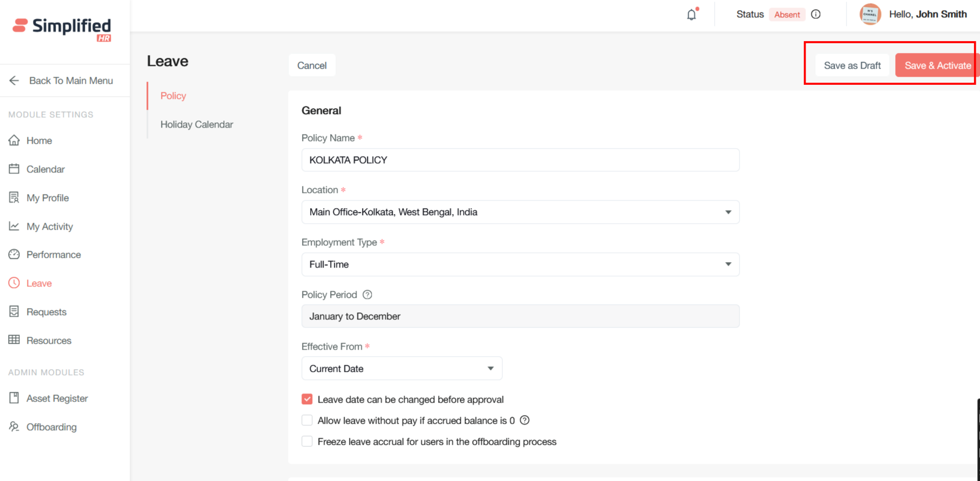The width and height of the screenshot is (980, 481).
Task: Click the Save as Draft button
Action: pyautogui.click(x=852, y=65)
